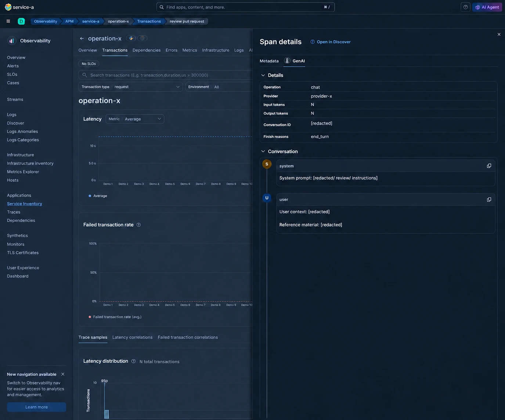Open SLOs in sidebar
505x420 pixels.
pos(12,75)
